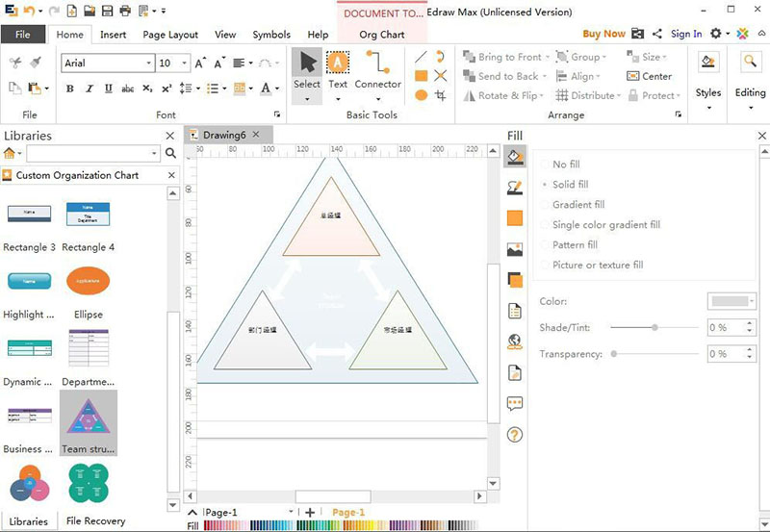Open the fill Color dropdown
This screenshot has height=532, width=770.
pos(732,301)
